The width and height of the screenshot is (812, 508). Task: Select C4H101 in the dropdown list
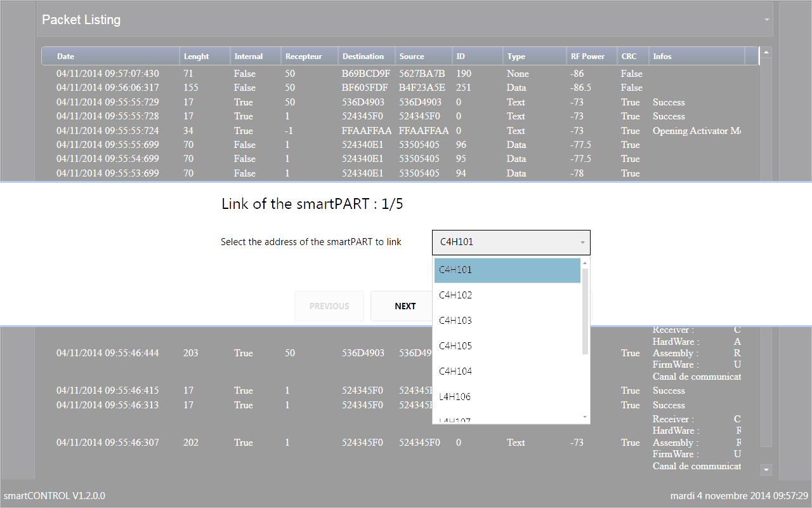(507, 270)
